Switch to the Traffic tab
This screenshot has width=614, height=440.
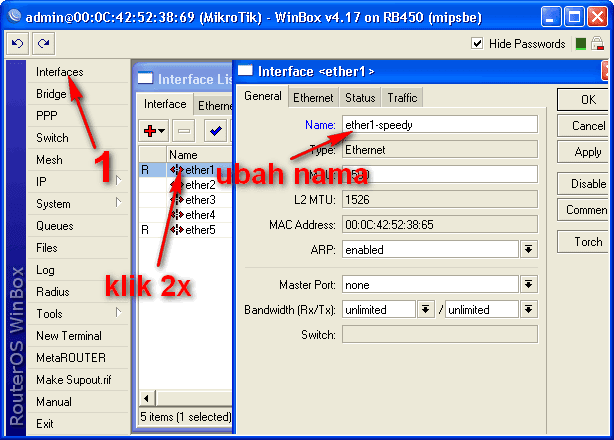402,97
